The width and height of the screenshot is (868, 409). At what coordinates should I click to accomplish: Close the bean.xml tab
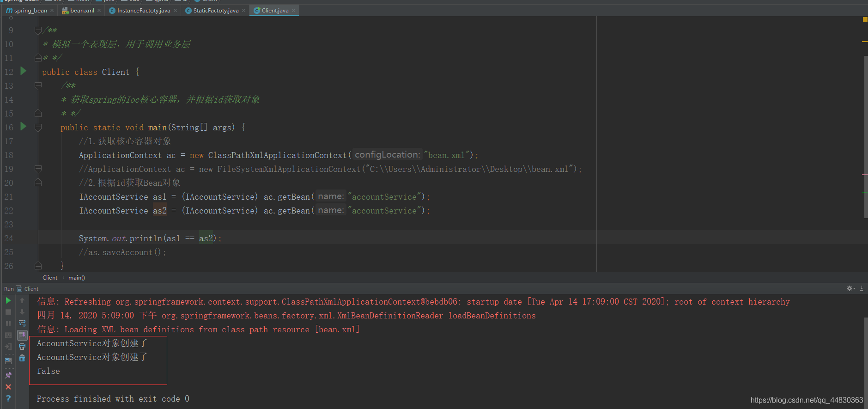point(99,10)
